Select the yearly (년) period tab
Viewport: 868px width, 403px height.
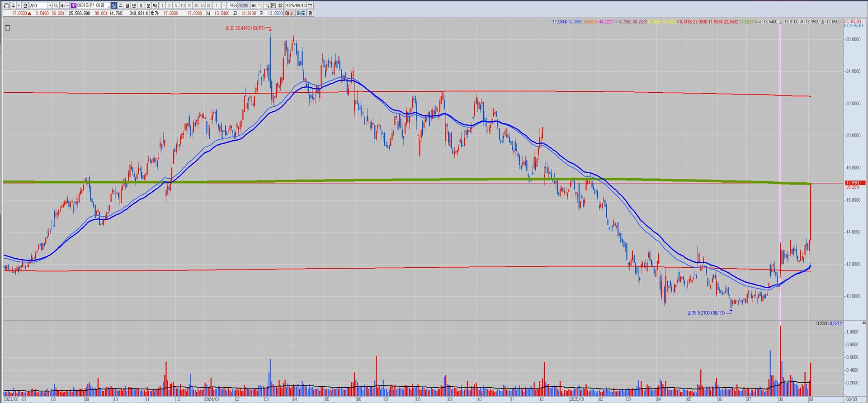[x=134, y=5]
